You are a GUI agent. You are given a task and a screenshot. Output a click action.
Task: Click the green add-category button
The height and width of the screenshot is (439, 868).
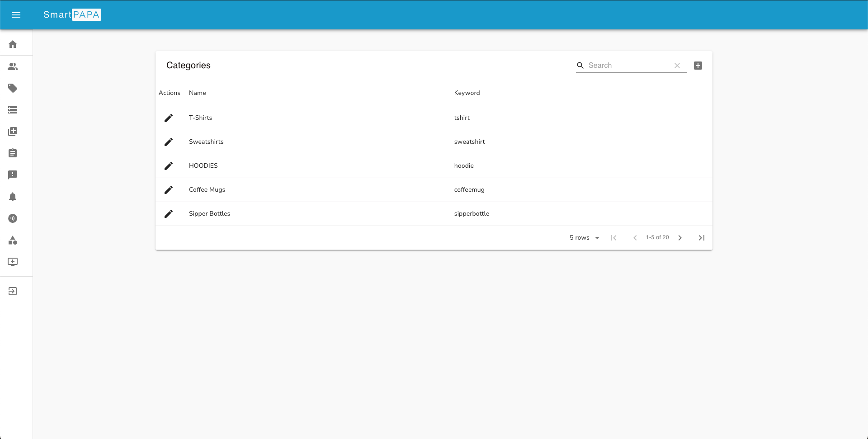click(698, 65)
